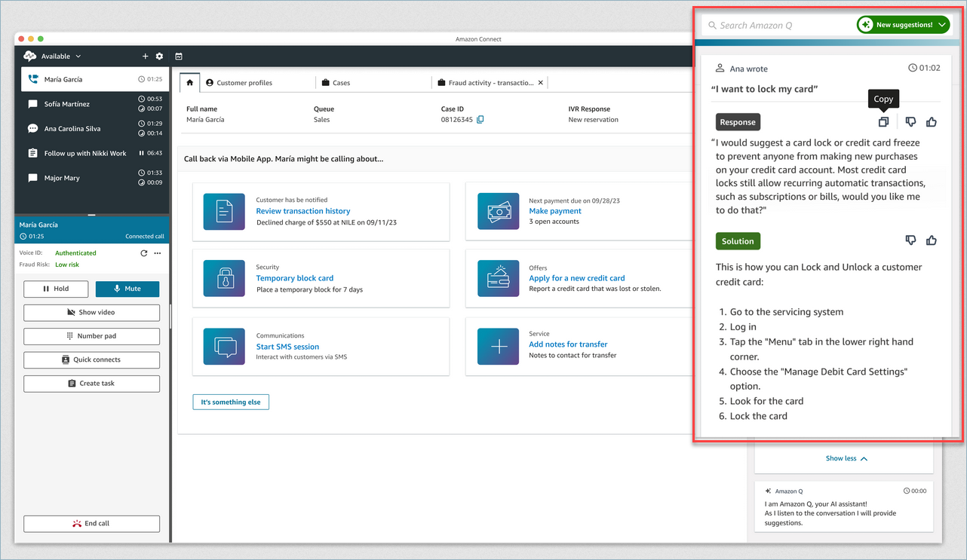Image resolution: width=967 pixels, height=560 pixels.
Task: Select María García voice contact
Action: [x=95, y=79]
